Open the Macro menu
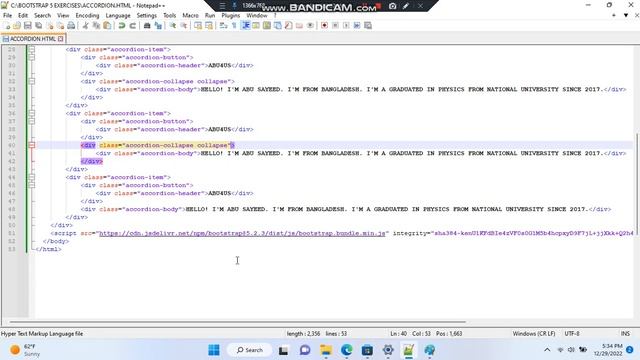This screenshot has height=360, width=640. point(190,16)
